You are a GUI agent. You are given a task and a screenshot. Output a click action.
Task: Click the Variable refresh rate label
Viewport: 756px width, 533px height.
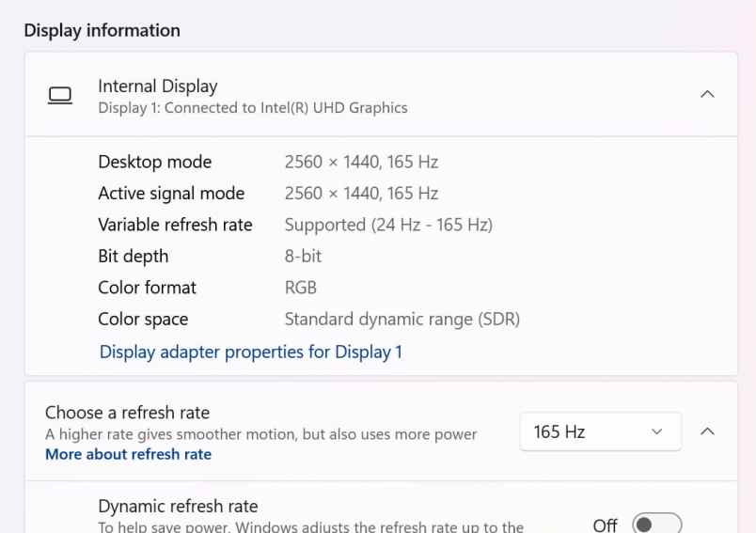pyautogui.click(x=175, y=225)
